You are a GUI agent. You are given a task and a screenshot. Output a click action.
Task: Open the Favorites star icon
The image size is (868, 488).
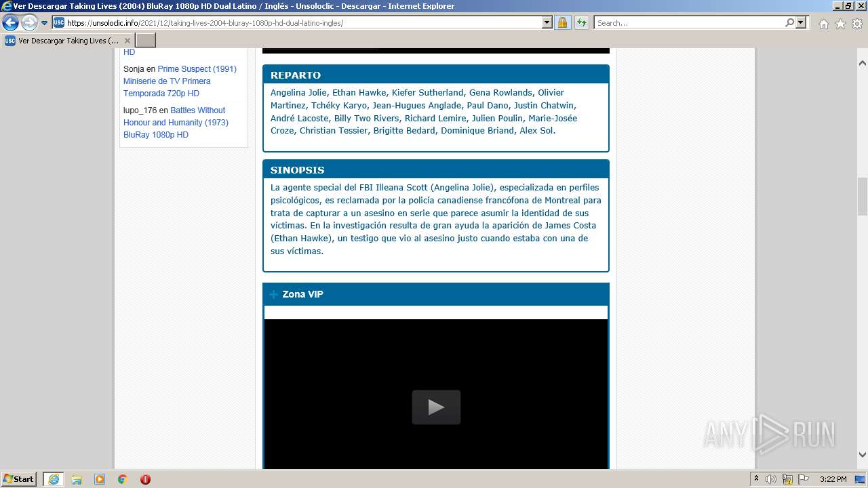pyautogui.click(x=840, y=24)
